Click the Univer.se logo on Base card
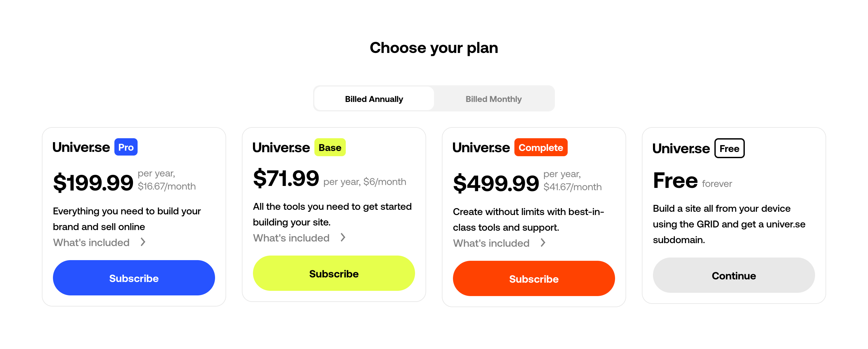The width and height of the screenshot is (868, 349). tap(281, 148)
